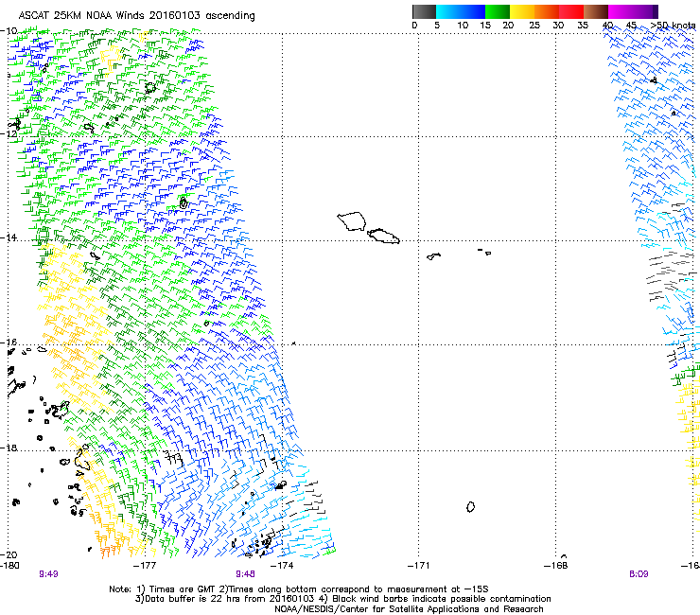
Task: Click the -12 latitude axis label
Action: click(9, 134)
